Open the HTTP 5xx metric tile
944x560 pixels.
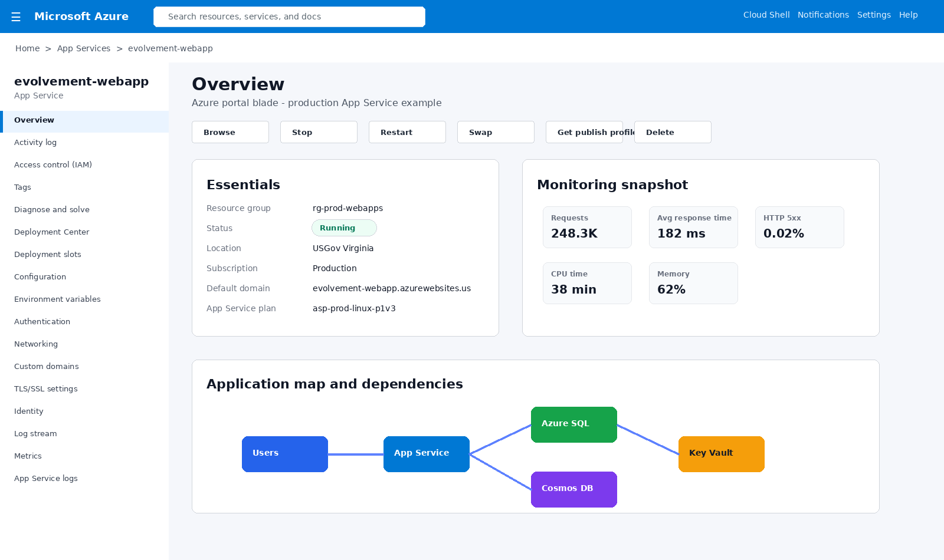coord(799,227)
